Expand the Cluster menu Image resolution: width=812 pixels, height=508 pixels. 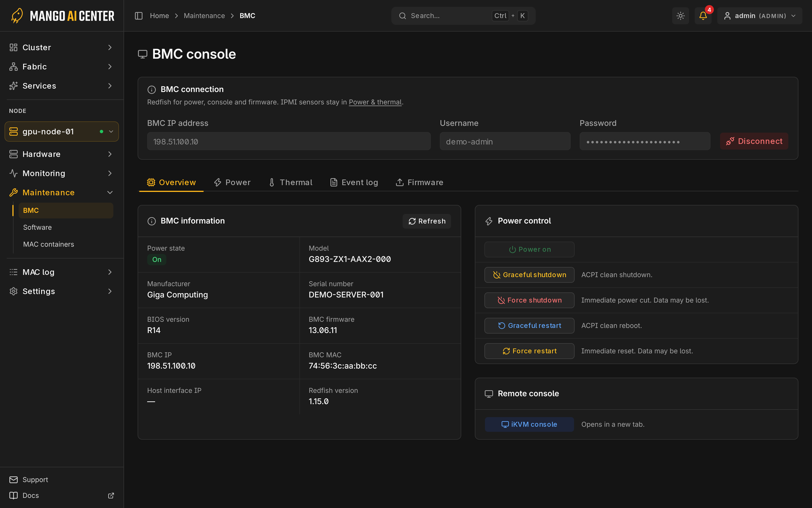pos(62,47)
